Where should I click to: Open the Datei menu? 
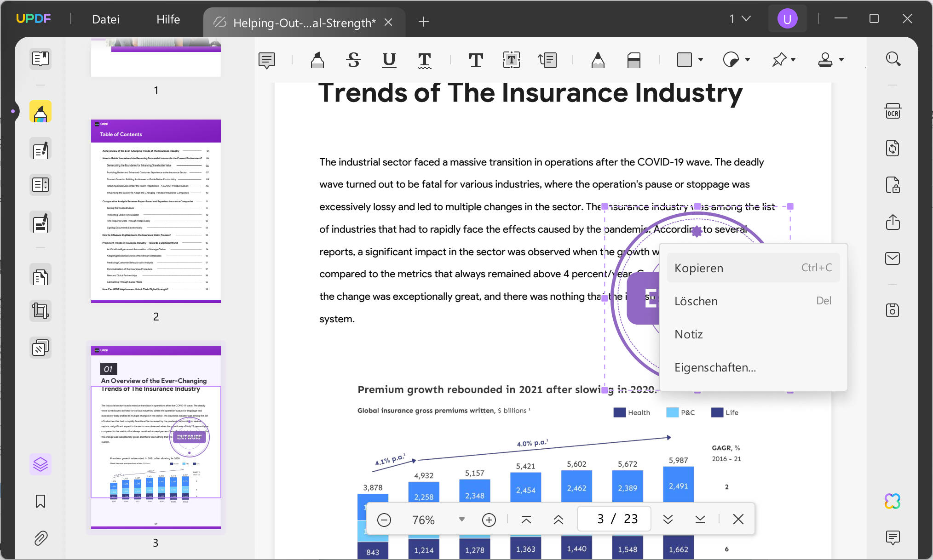[105, 19]
